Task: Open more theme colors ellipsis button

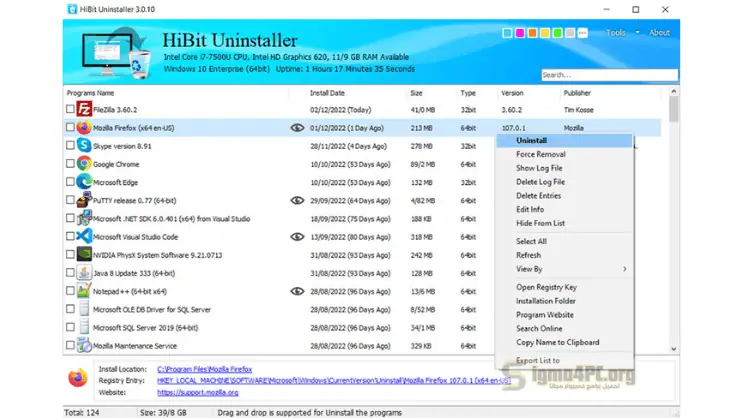Action: 583,33
